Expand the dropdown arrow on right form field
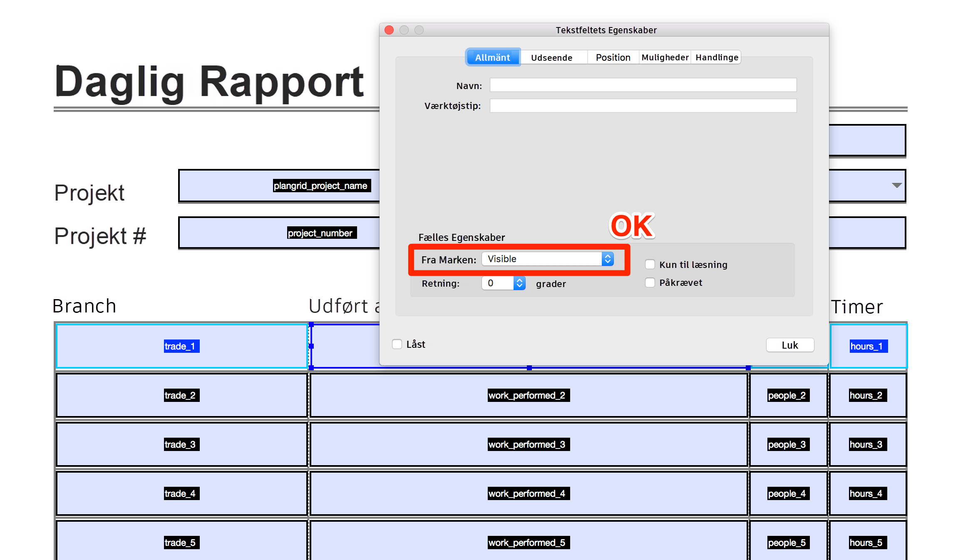The height and width of the screenshot is (560, 963). [x=896, y=186]
